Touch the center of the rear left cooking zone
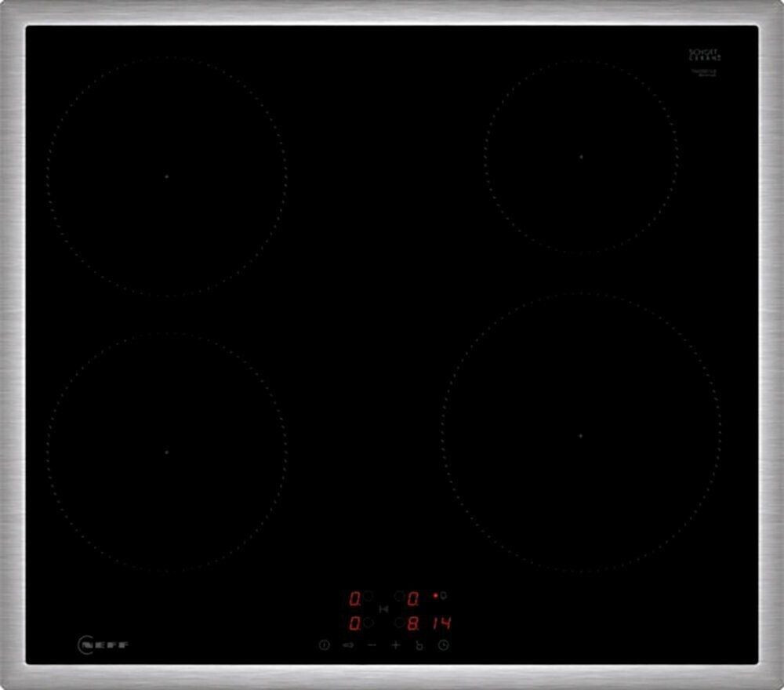784x690 pixels. pyautogui.click(x=166, y=176)
